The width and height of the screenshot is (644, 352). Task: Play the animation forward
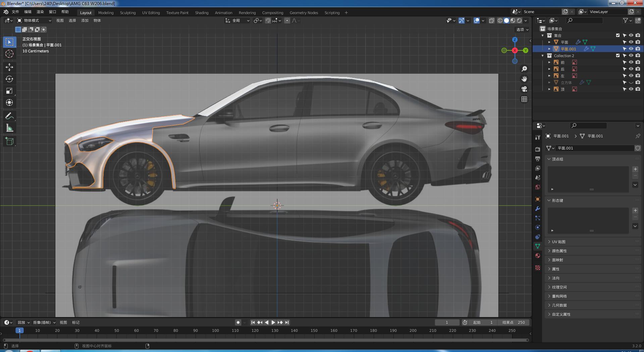click(273, 322)
